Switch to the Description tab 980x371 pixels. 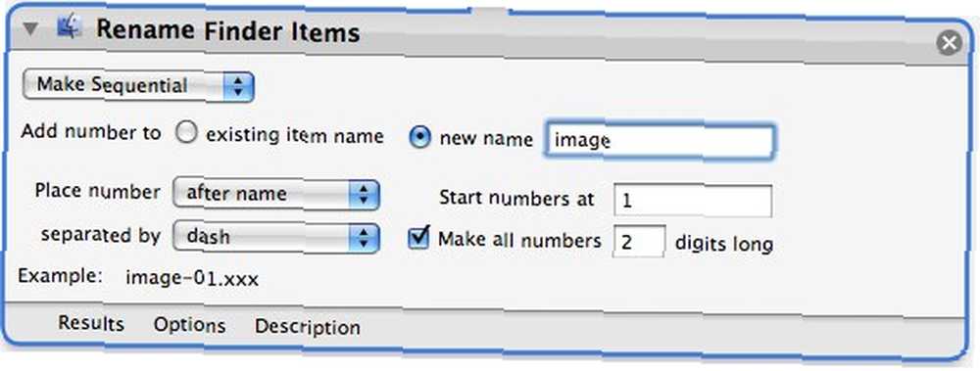[307, 327]
